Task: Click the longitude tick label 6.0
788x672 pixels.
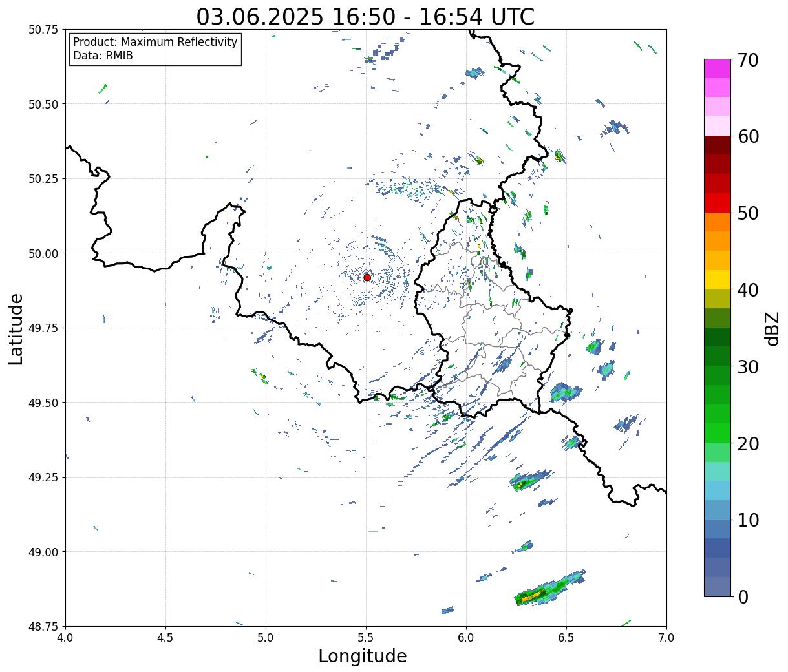Action: click(466, 638)
